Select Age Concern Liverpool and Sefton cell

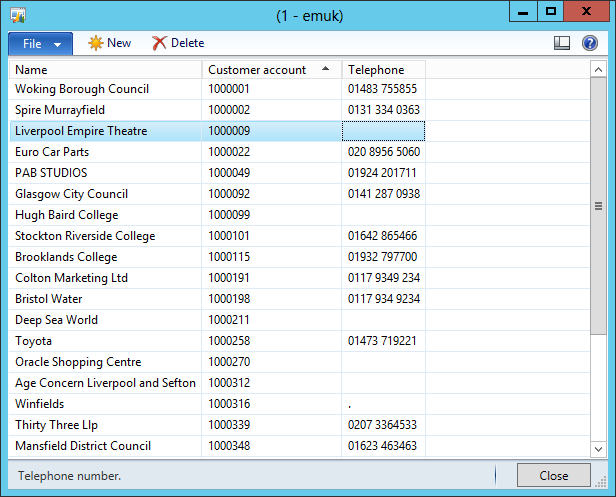pyautogui.click(x=105, y=383)
